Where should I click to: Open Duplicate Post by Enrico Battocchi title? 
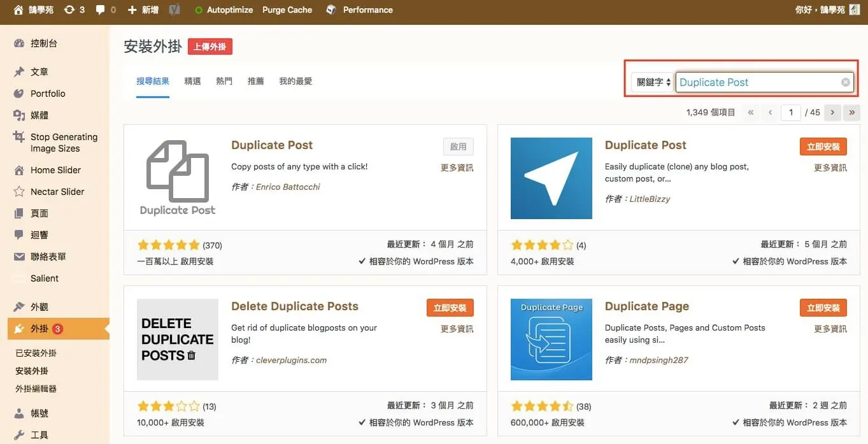272,145
